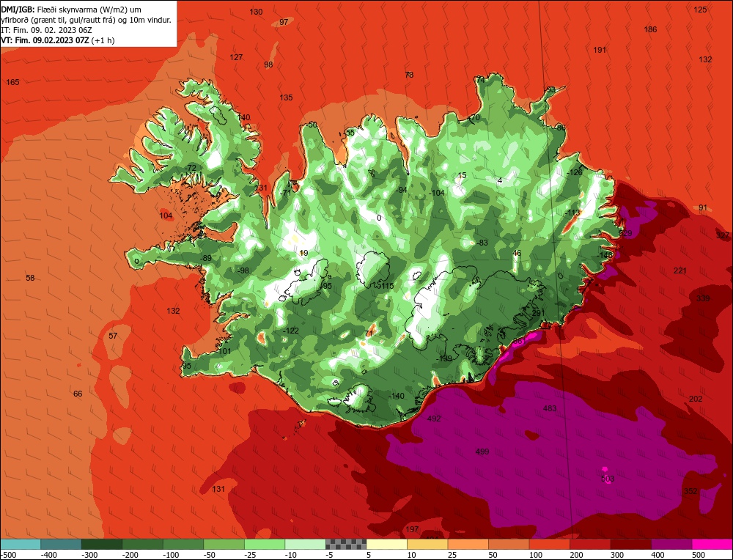
Task: Click the map value -104
Action: tap(437, 193)
